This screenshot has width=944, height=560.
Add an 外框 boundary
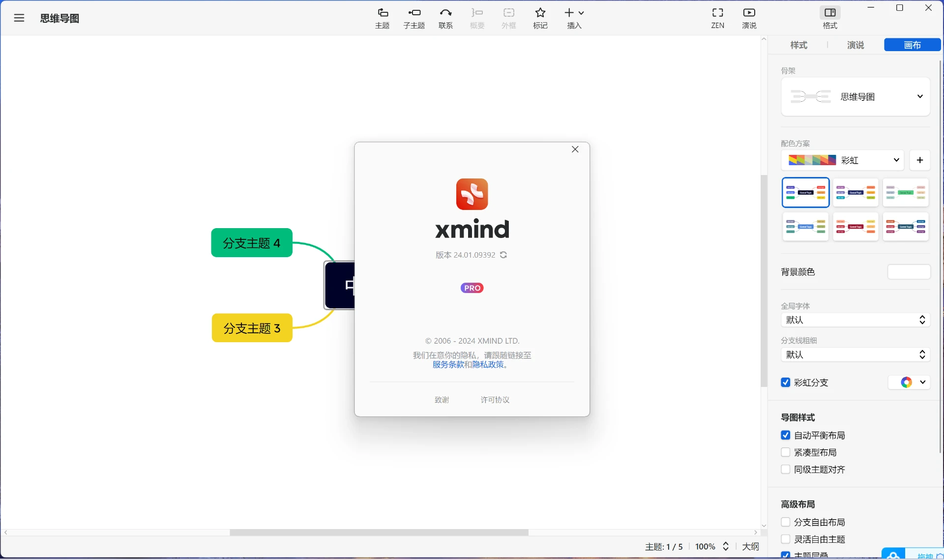pyautogui.click(x=509, y=18)
